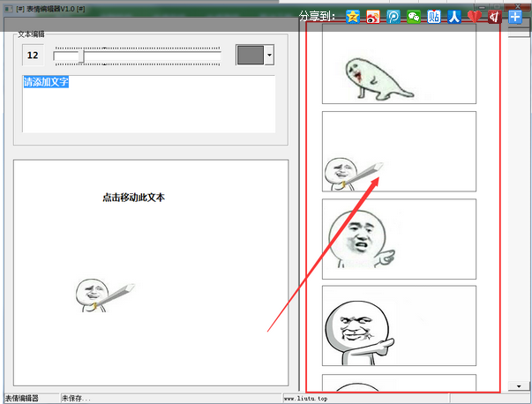Share to Sina Weibo icon
This screenshot has width=532, height=404.
tap(373, 17)
